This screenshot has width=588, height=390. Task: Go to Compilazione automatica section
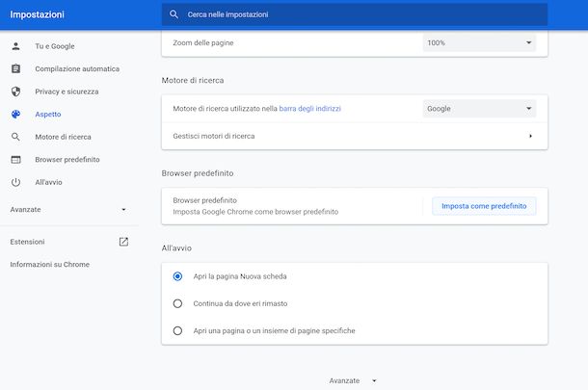(77, 69)
